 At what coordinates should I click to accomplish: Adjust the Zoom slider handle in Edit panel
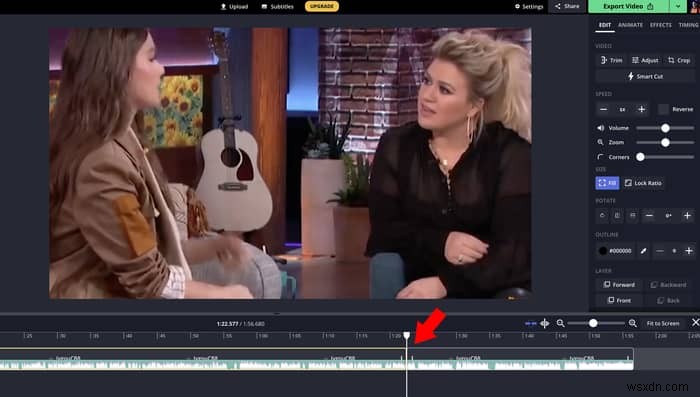point(665,142)
